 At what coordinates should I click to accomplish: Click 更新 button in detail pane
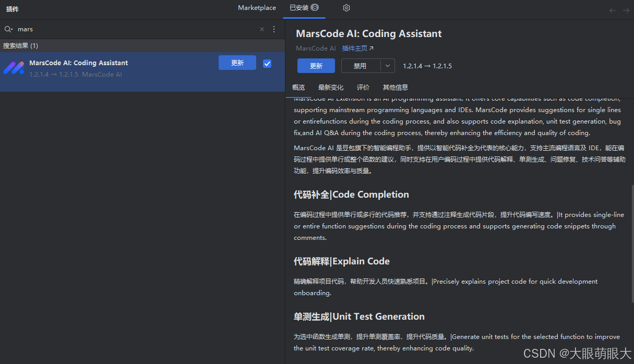click(316, 66)
